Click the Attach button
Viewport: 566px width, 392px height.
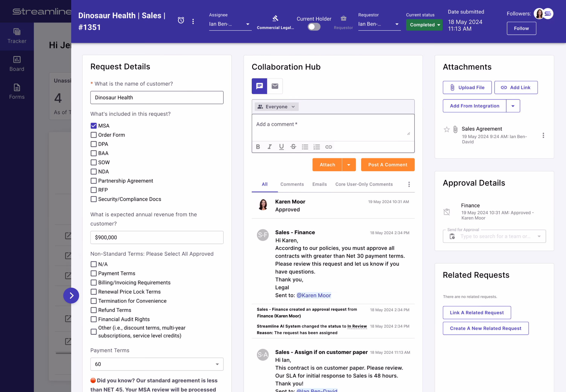pyautogui.click(x=327, y=165)
